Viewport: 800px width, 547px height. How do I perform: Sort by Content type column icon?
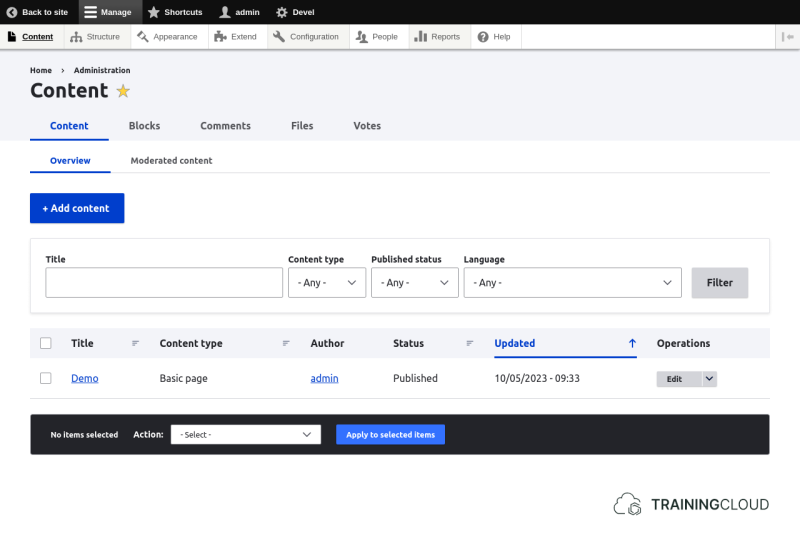(x=286, y=343)
